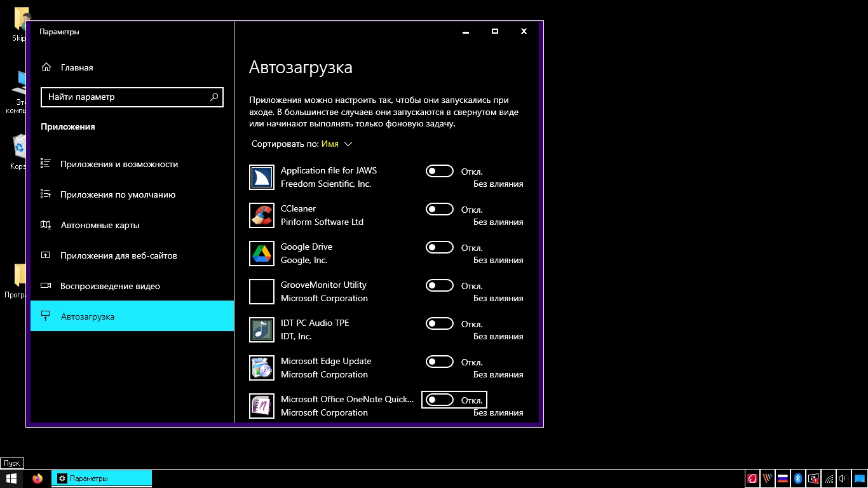868x488 pixels.
Task: Click the Найти параметр search field
Action: (132, 97)
